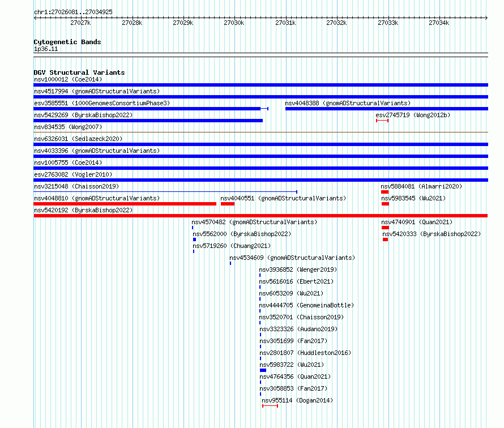The image size is (504, 428).
Task: Click the 1p36.11 cytogenetic band label
Action: pos(46,49)
